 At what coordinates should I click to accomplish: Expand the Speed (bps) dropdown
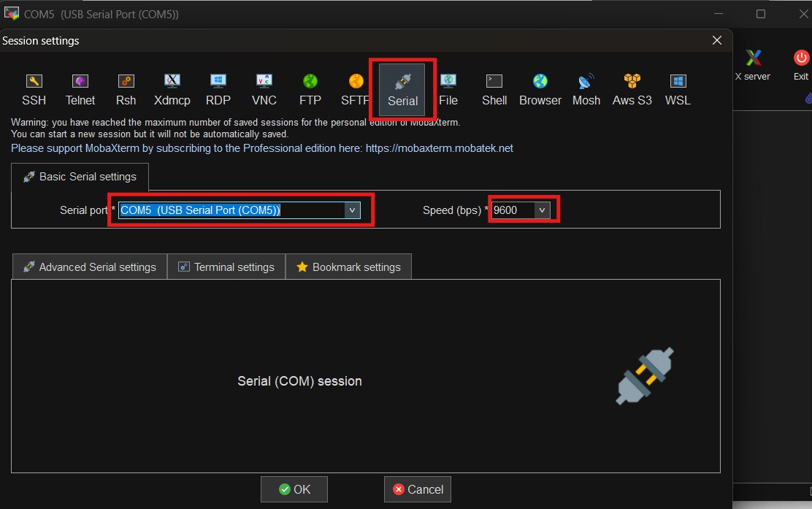coord(542,210)
